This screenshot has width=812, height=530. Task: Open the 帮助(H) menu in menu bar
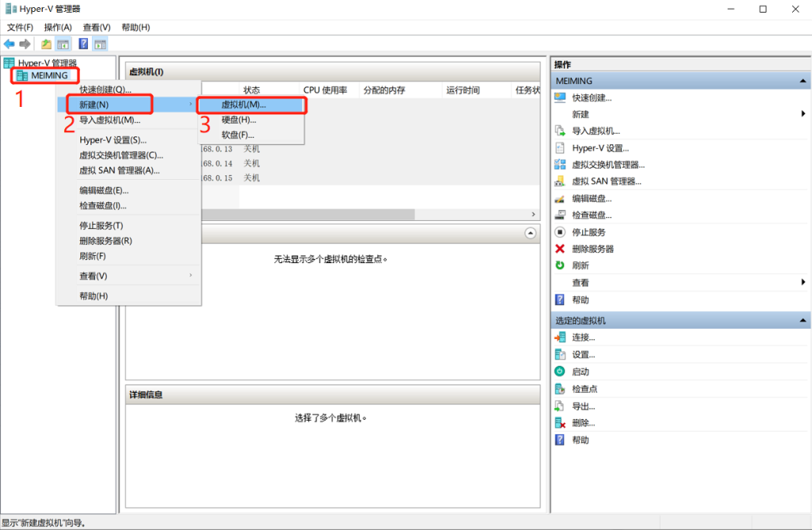(136, 27)
